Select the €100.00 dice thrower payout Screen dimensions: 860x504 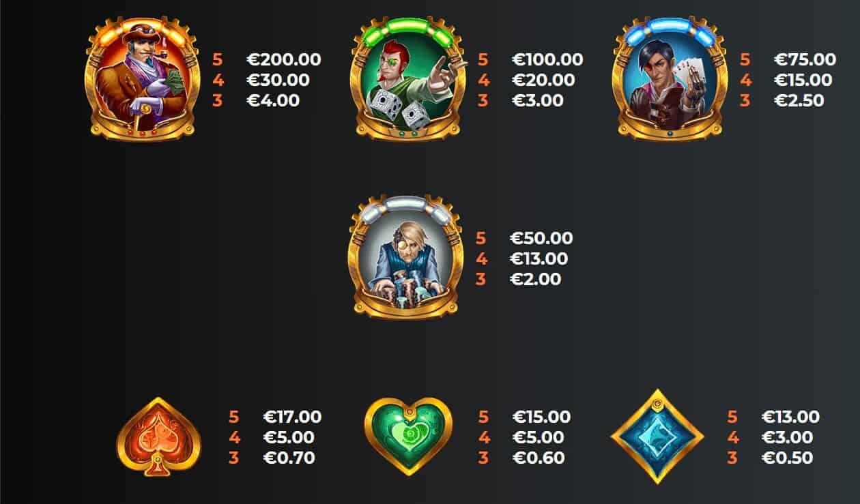tap(547, 59)
